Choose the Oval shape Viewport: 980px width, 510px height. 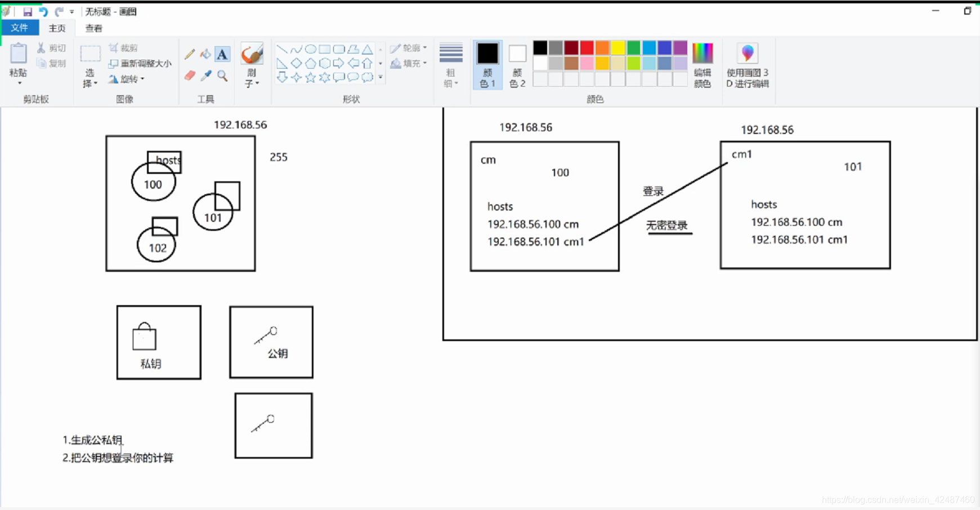(x=310, y=49)
